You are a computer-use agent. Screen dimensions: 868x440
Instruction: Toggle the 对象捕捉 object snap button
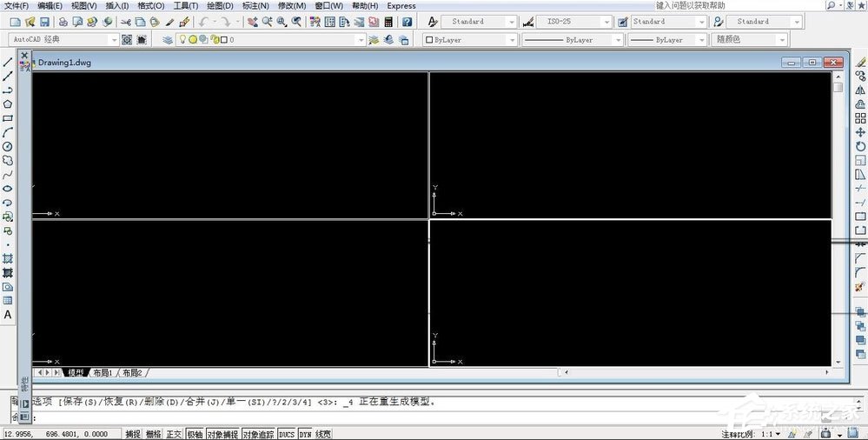[222, 435]
